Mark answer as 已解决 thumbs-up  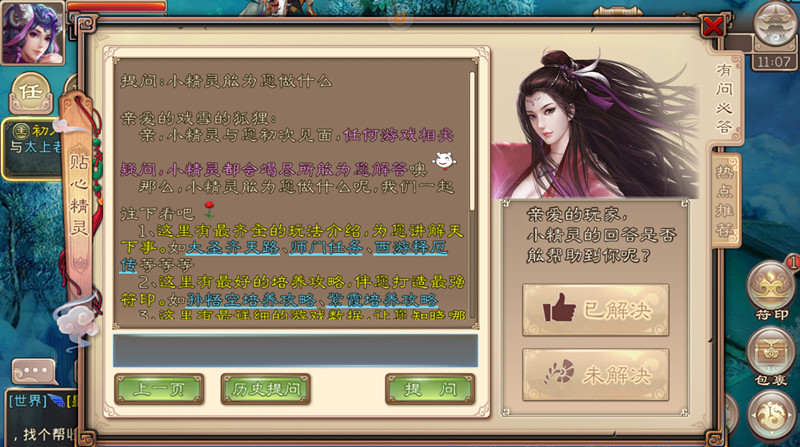coord(595,310)
